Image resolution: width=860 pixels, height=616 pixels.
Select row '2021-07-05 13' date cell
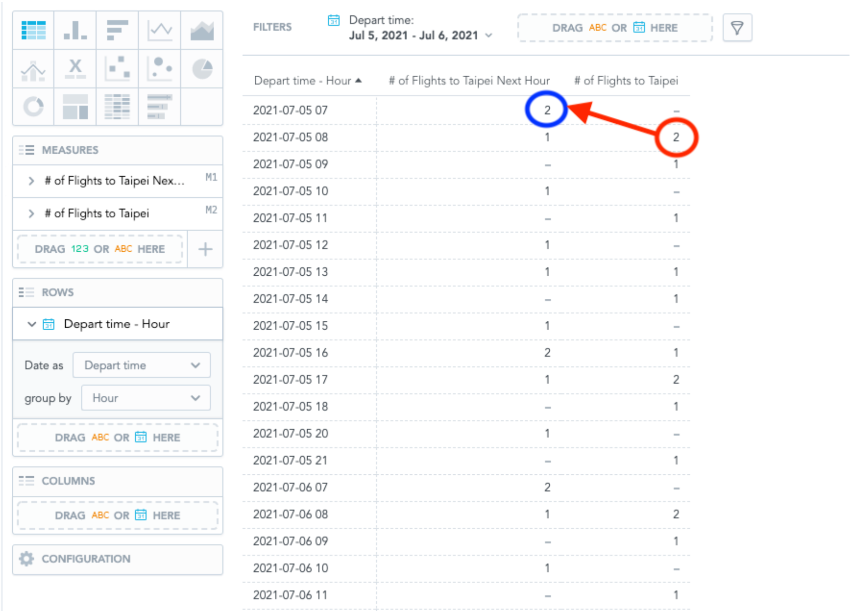[x=290, y=272]
